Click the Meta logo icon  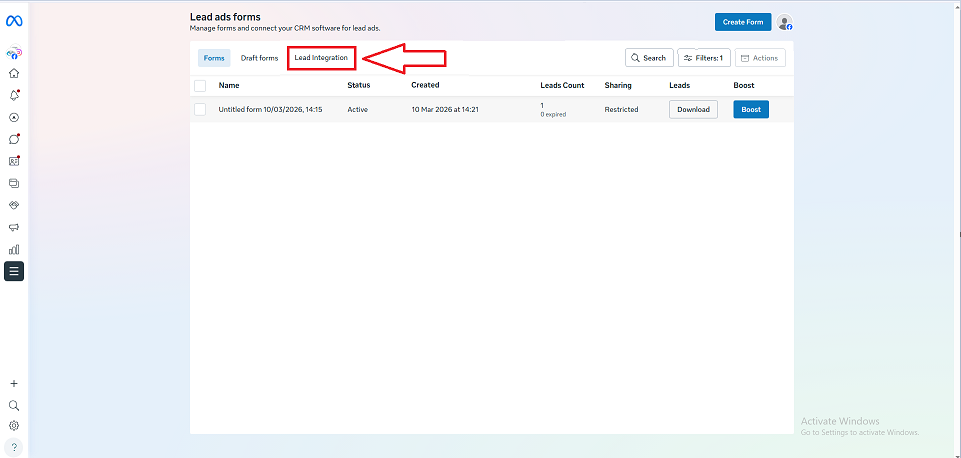tap(14, 21)
